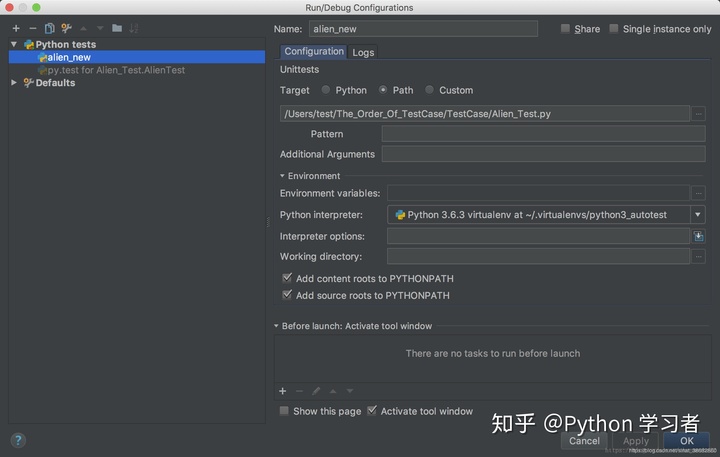This screenshot has height=457, width=720.
Task: Collapse the Python tests tree node
Action: (x=14, y=44)
